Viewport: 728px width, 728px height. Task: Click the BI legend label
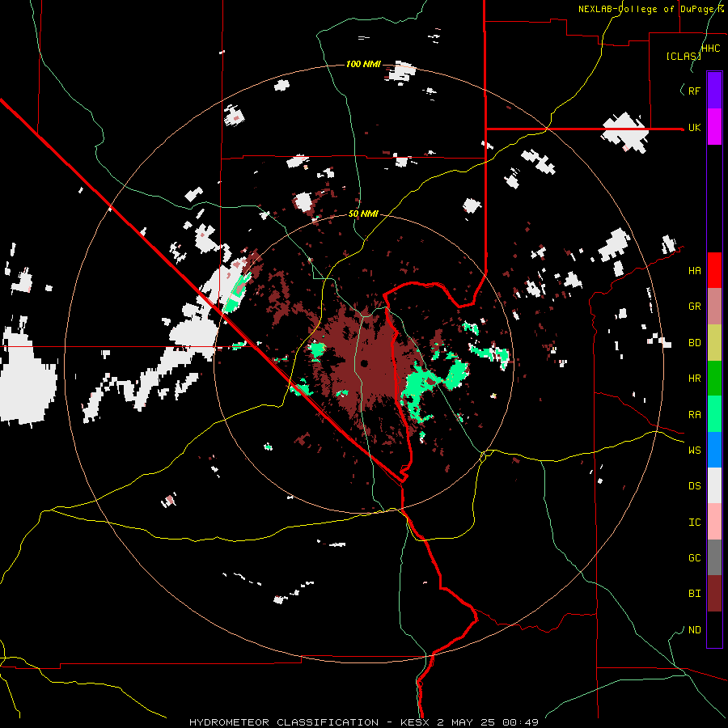(694, 594)
